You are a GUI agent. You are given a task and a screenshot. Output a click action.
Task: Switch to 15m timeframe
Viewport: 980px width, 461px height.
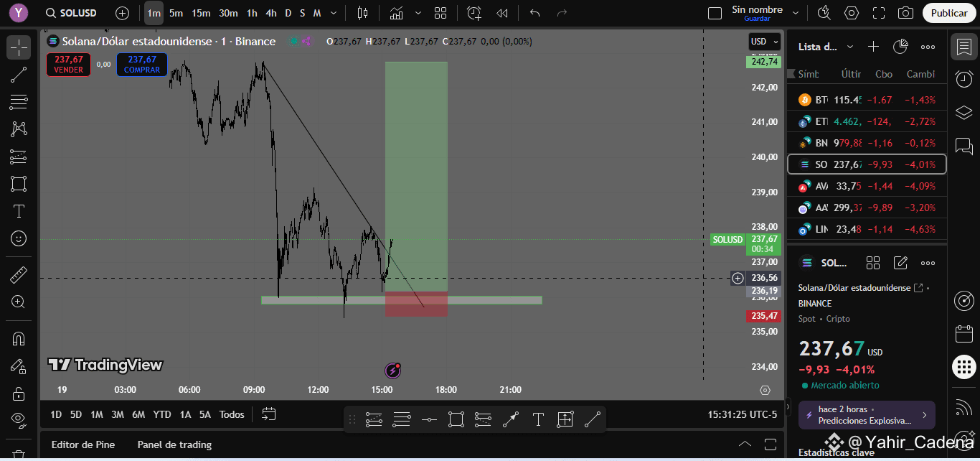pos(201,13)
